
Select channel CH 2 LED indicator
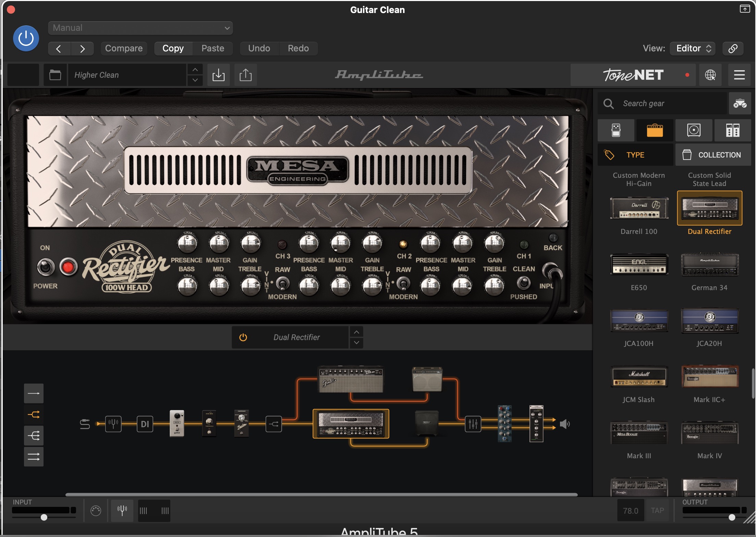403,245
